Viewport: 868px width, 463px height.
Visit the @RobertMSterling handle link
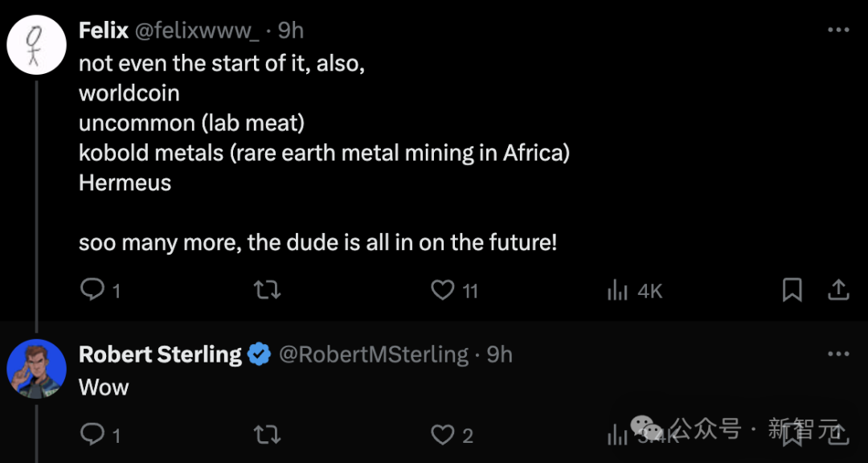(374, 354)
